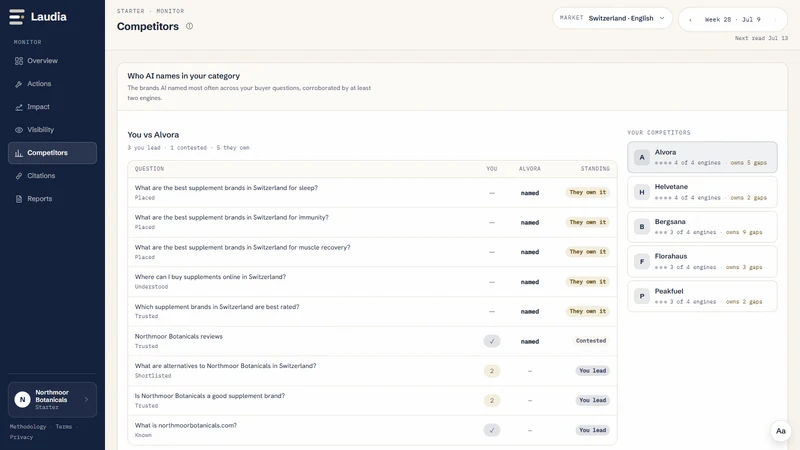Open the Overview page

pos(52,61)
